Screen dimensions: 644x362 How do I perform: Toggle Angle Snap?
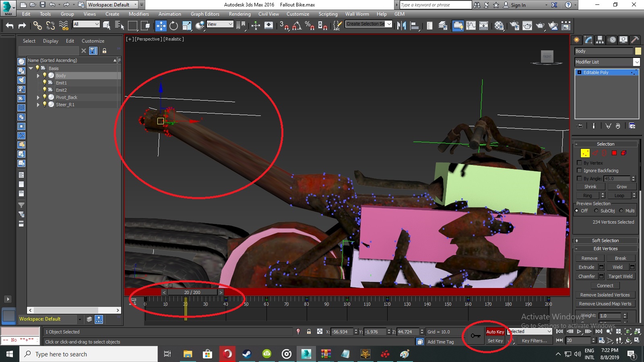[297, 26]
